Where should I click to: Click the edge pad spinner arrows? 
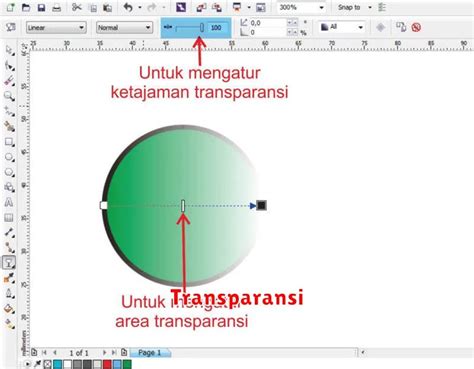[292, 32]
